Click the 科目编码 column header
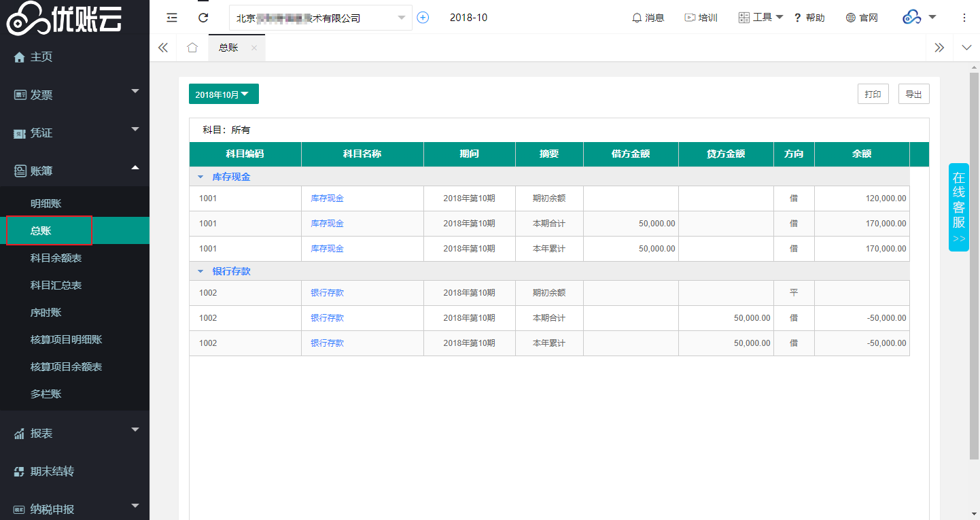Screen dimensions: 980x520 (x=245, y=154)
